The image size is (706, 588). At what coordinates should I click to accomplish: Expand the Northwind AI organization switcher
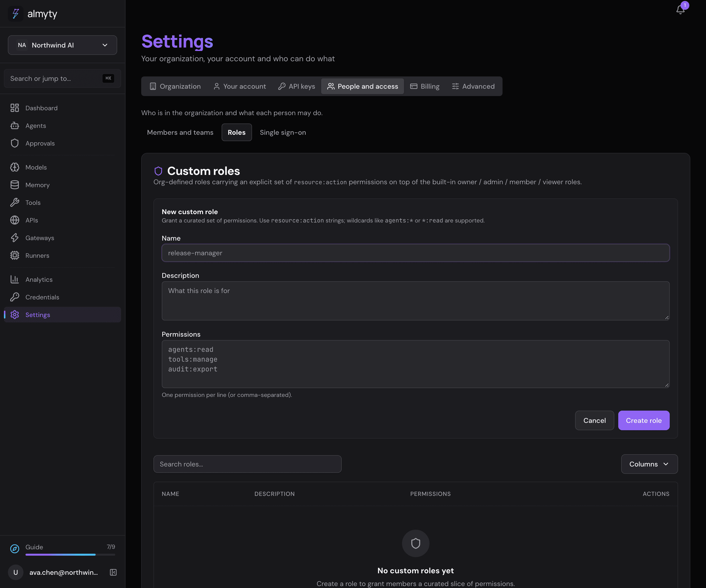pyautogui.click(x=63, y=45)
